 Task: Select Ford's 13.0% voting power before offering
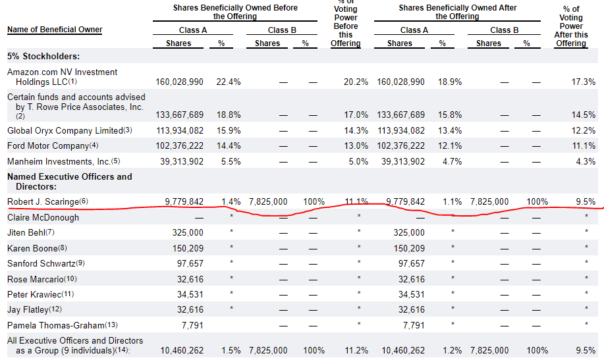click(356, 146)
